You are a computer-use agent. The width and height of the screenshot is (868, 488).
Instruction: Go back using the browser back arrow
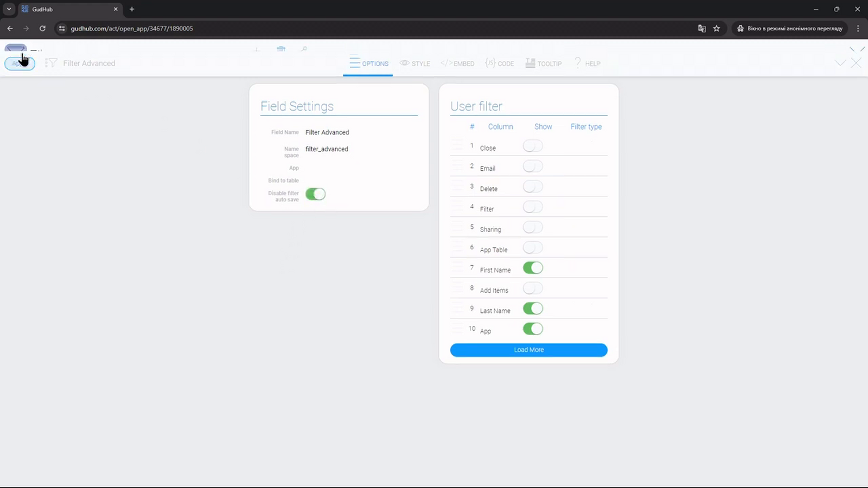[x=10, y=28]
